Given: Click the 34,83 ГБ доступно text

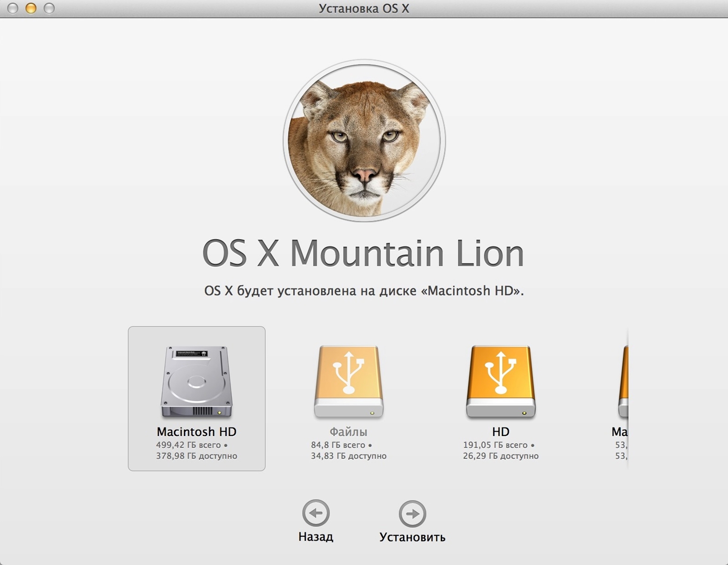Looking at the screenshot, I should (x=349, y=456).
